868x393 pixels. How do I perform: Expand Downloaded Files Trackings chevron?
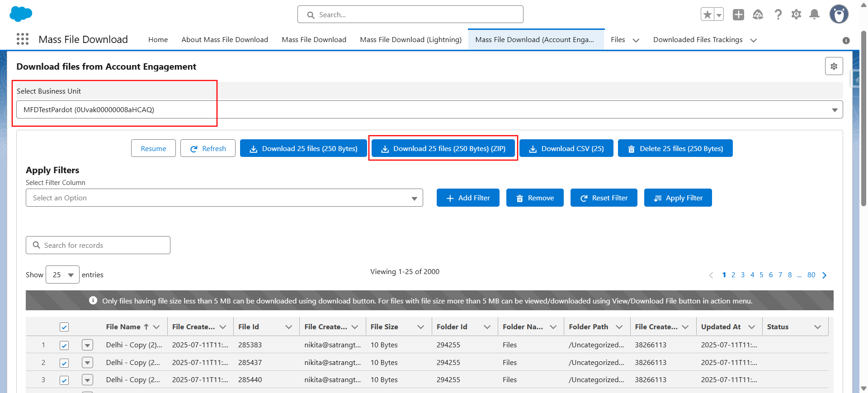point(754,40)
